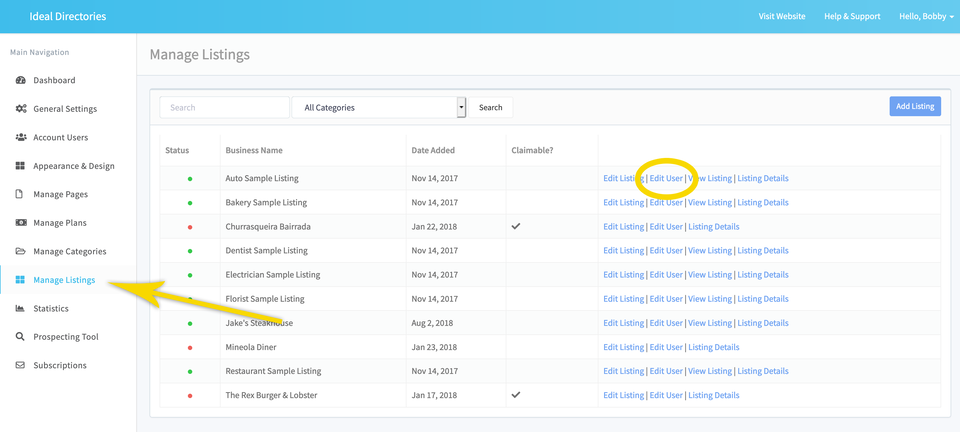Open Manage Categories in sidebar
Image resolution: width=960 pixels, height=432 pixels.
pyautogui.click(x=69, y=251)
